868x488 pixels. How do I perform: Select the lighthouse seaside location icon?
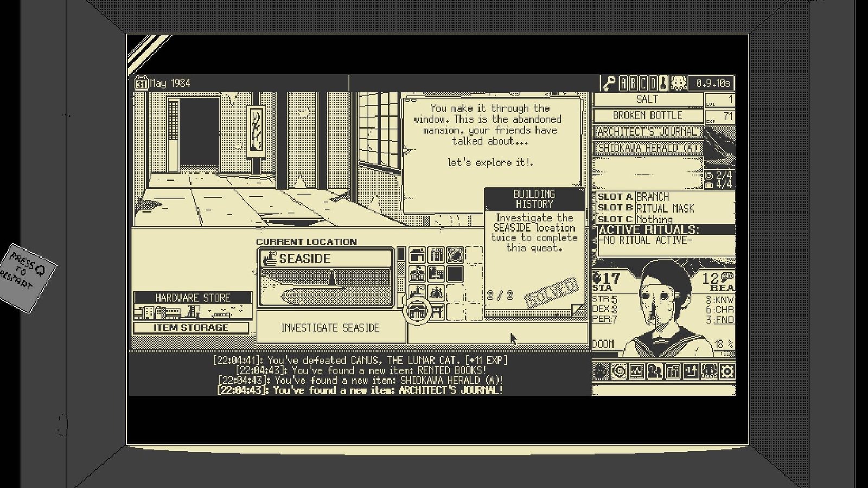tap(417, 293)
